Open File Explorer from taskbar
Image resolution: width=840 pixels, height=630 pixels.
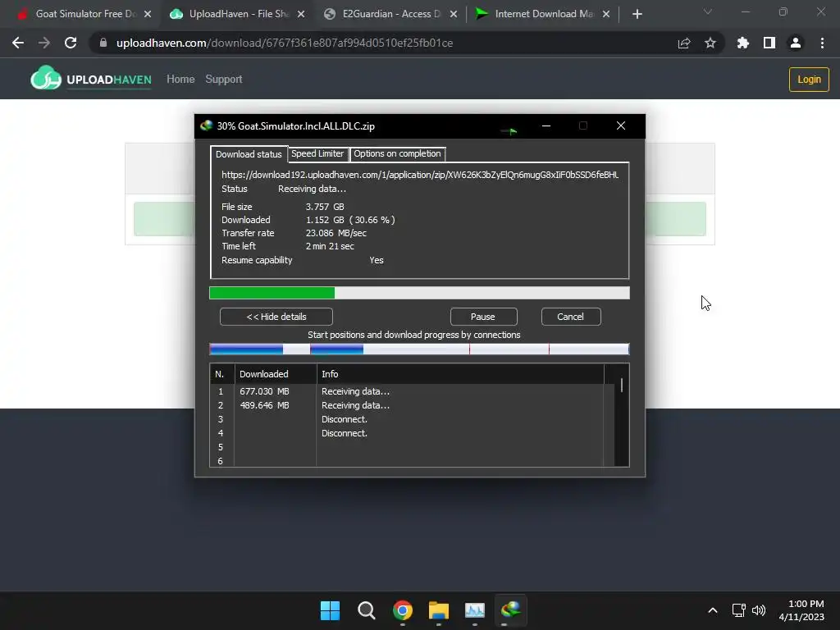439,610
